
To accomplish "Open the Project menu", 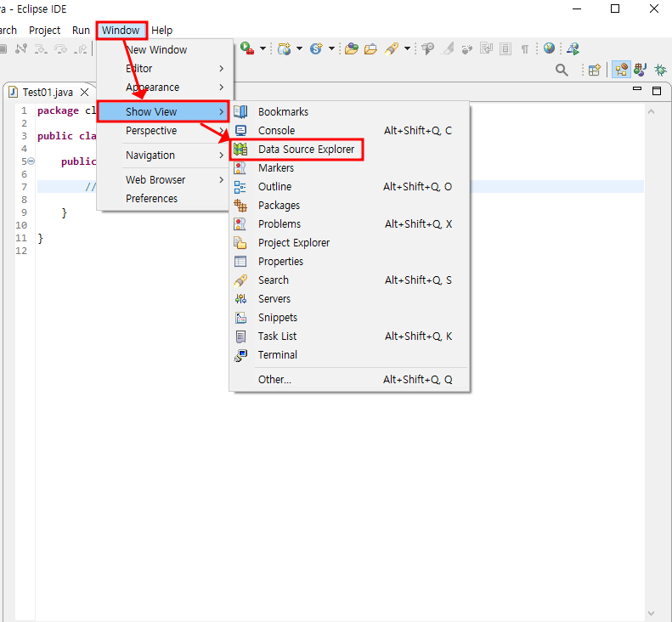I will point(44,31).
